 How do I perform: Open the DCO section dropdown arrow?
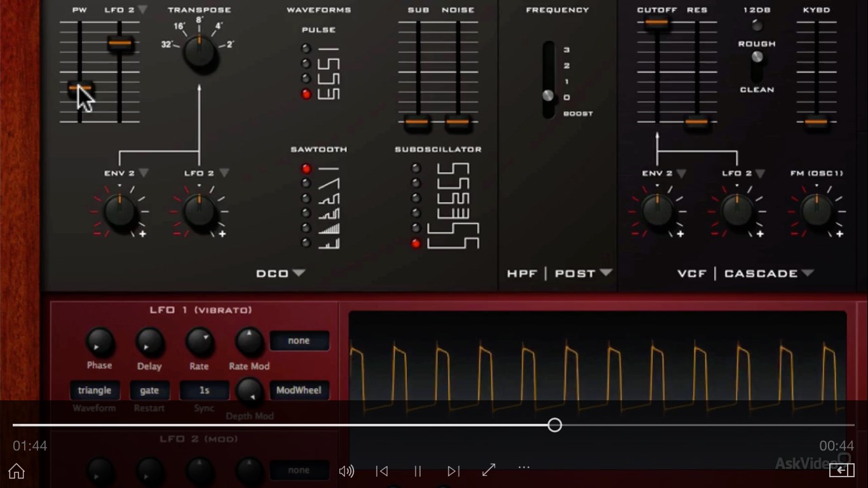pyautogui.click(x=299, y=273)
